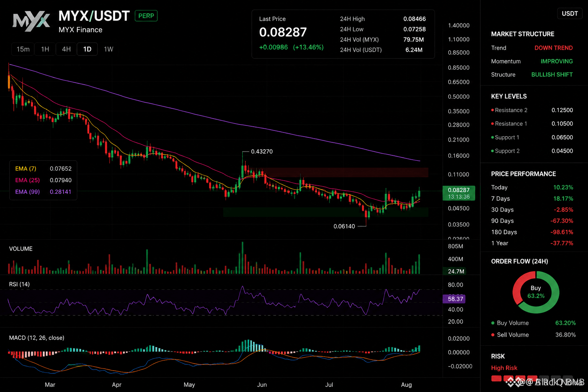Image resolution: width=588 pixels, height=392 pixels.
Task: Click the PERP badge
Action: [146, 16]
